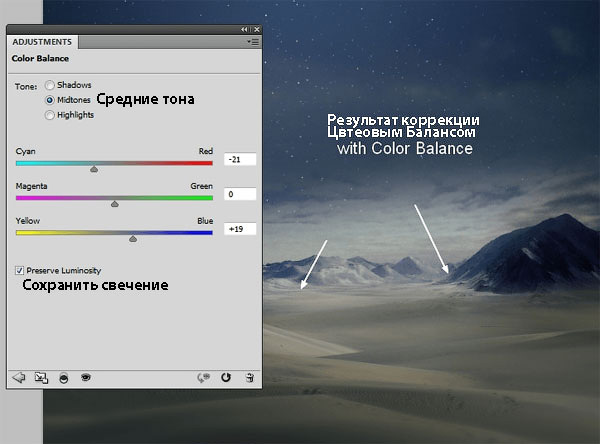The height and width of the screenshot is (444, 600).
Task: Click the Yellow-Blue value field showing +19
Action: (240, 229)
